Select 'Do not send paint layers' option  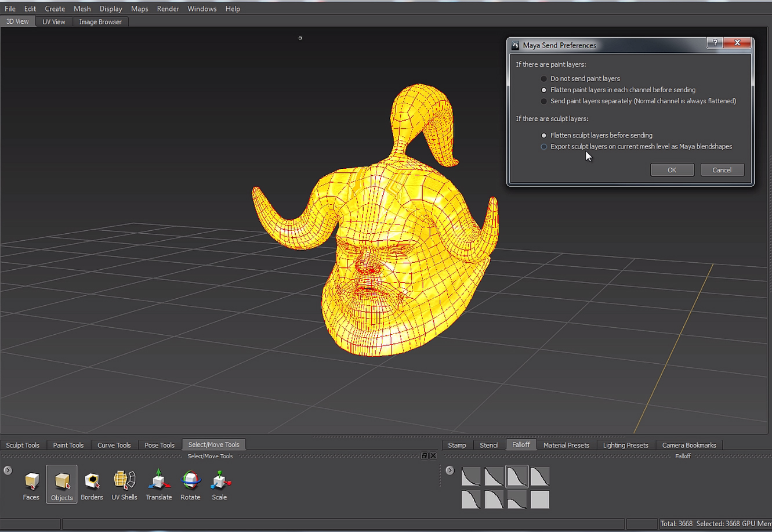tap(543, 78)
